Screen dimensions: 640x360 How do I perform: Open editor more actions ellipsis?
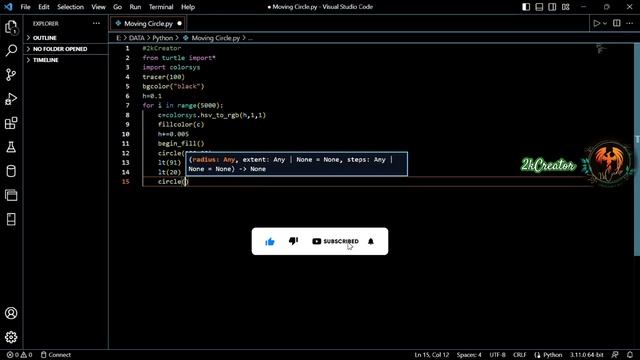[630, 23]
